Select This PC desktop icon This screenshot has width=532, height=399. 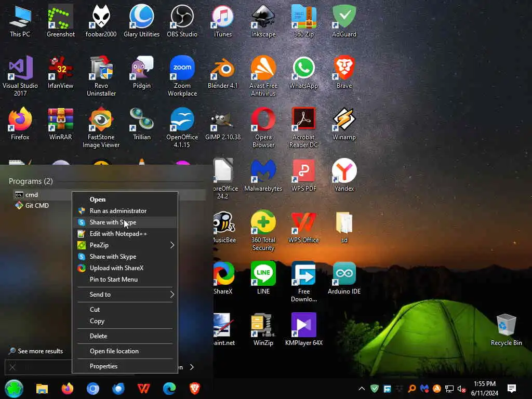[20, 21]
